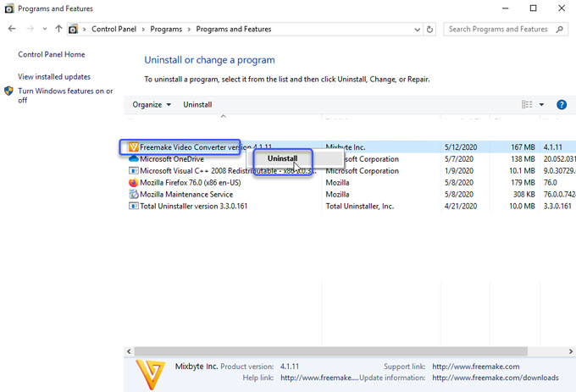576x392 pixels.
Task: Click Programs and Features breadcrumb
Action: (x=234, y=29)
